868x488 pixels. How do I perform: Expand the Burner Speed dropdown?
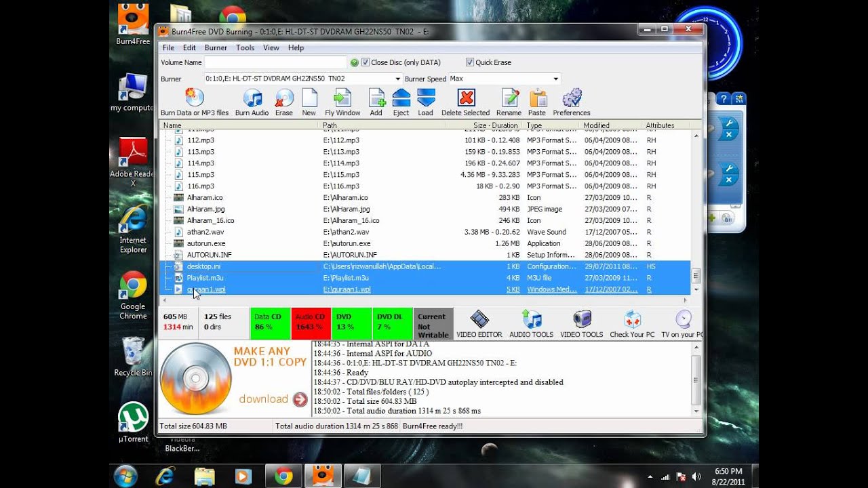pyautogui.click(x=556, y=79)
